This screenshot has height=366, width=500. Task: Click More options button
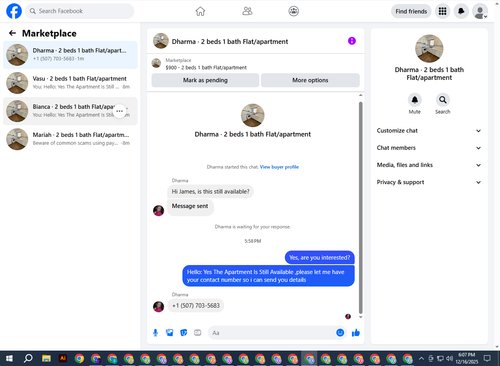point(310,80)
